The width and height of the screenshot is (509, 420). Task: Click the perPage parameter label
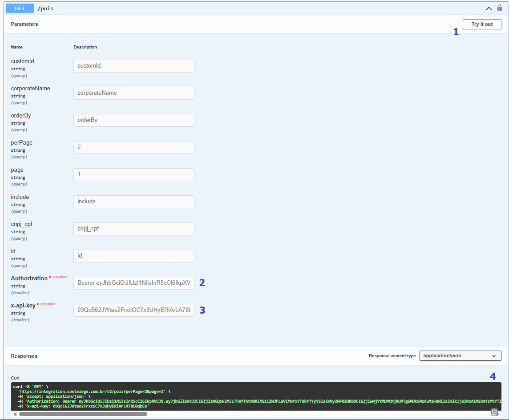pos(22,143)
